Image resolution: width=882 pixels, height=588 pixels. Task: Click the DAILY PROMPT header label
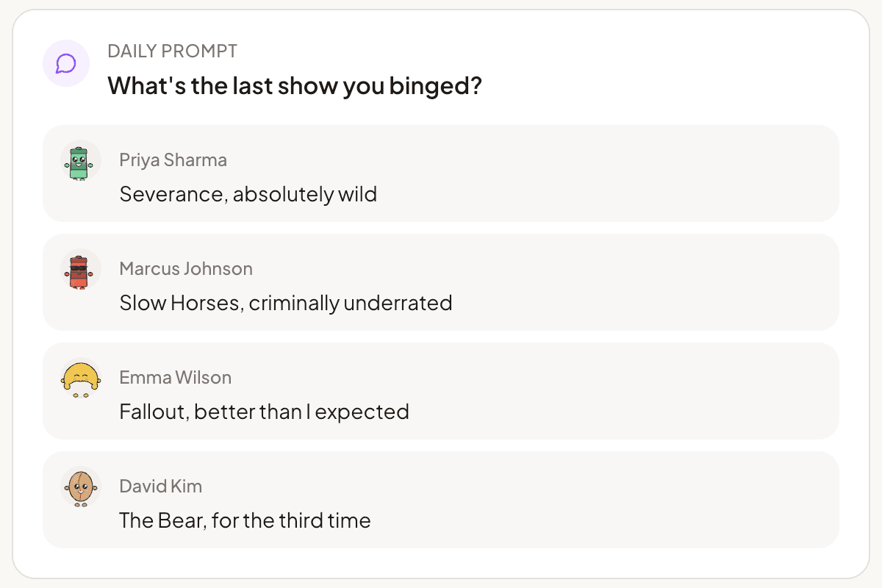173,51
